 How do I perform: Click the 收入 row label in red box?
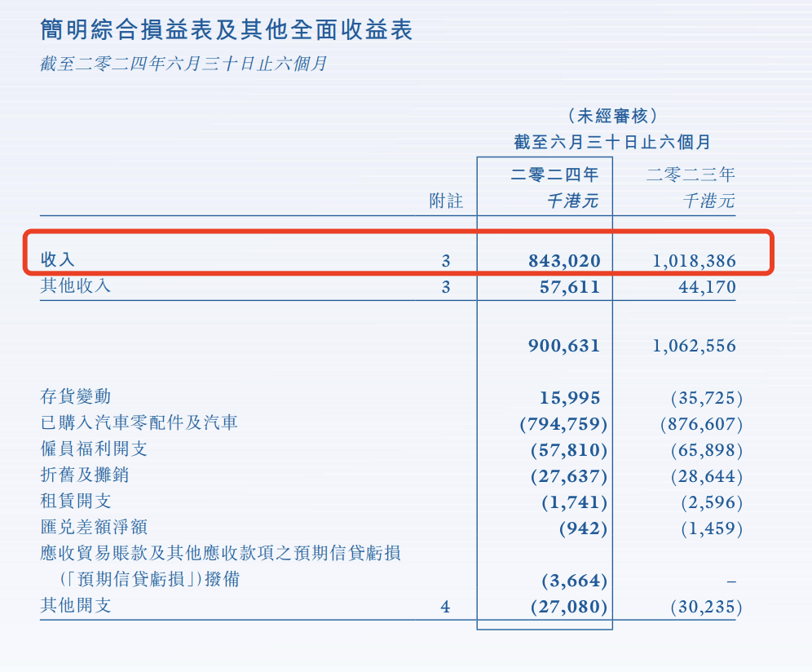58,260
